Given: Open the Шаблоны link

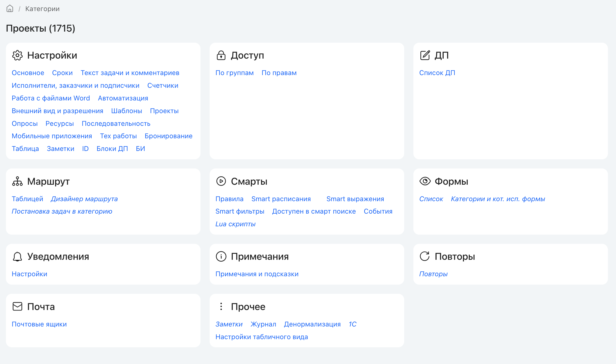Looking at the screenshot, I should click(x=127, y=111).
